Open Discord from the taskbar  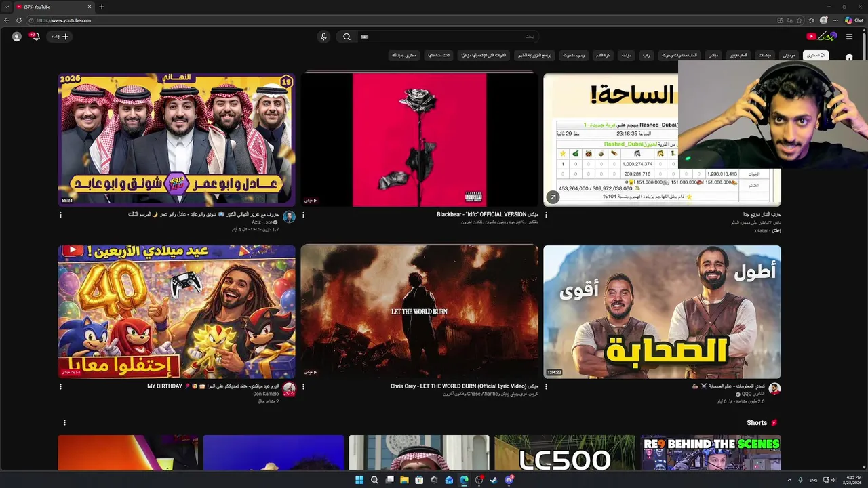point(509,480)
